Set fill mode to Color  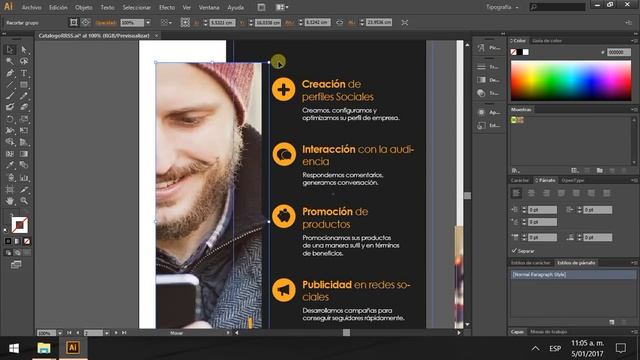coord(8,241)
